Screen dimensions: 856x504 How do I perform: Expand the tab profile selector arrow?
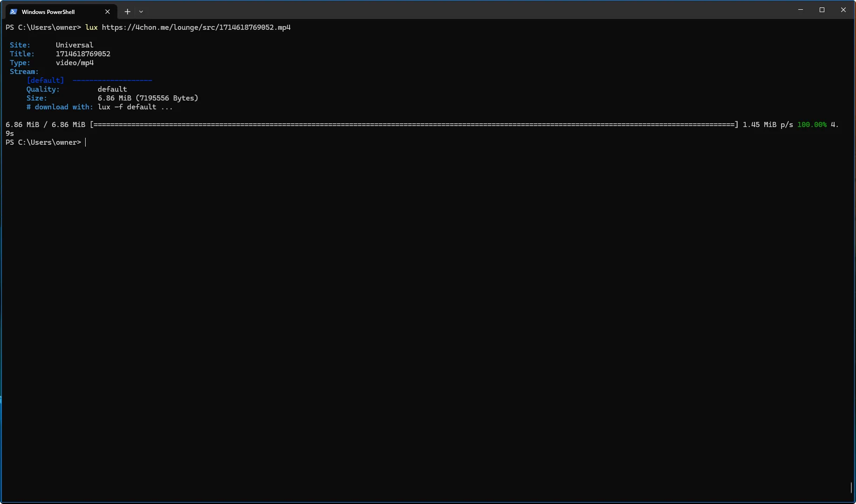[141, 11]
